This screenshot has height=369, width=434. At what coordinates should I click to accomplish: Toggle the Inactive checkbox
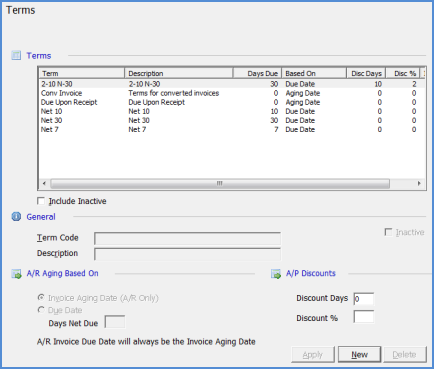(x=388, y=232)
